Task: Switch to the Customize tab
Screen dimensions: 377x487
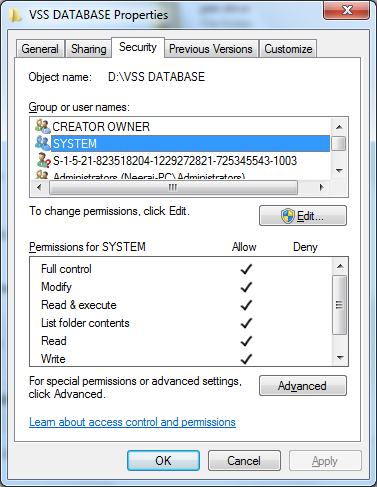Action: 288,49
